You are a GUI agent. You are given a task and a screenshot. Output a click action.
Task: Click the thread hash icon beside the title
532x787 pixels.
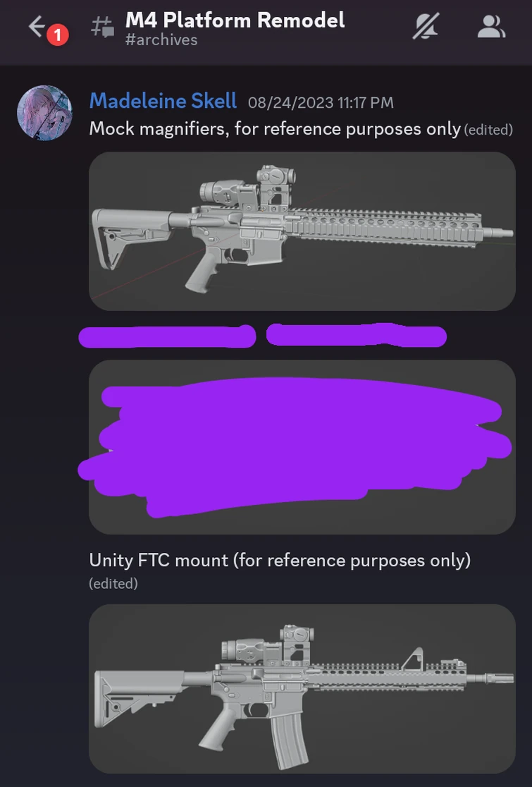(102, 27)
